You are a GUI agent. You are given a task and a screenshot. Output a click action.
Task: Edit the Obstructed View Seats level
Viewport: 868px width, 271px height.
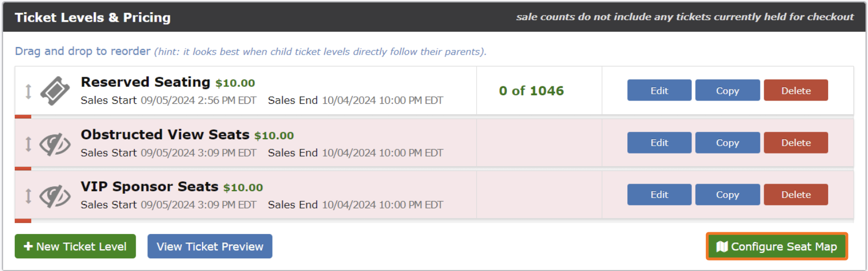click(659, 142)
